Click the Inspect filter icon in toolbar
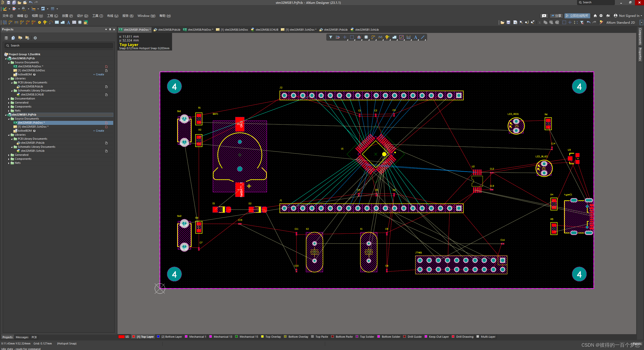This screenshot has height=350, width=644. click(331, 37)
